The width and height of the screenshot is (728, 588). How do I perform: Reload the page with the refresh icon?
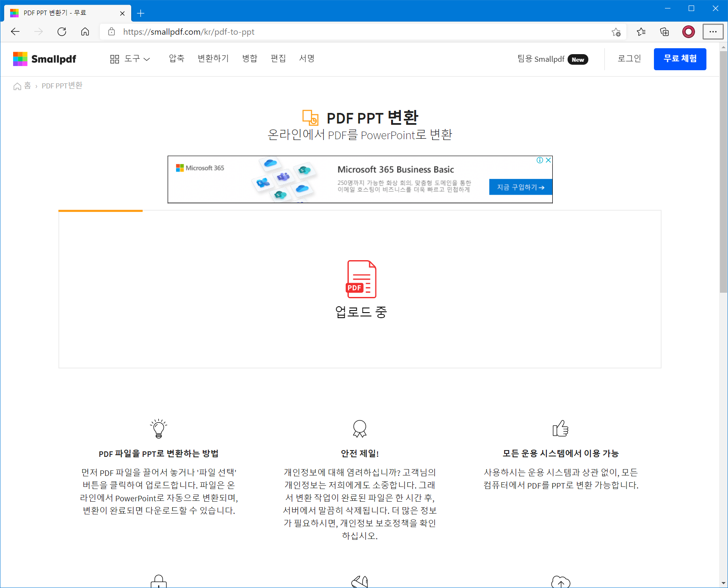point(62,32)
